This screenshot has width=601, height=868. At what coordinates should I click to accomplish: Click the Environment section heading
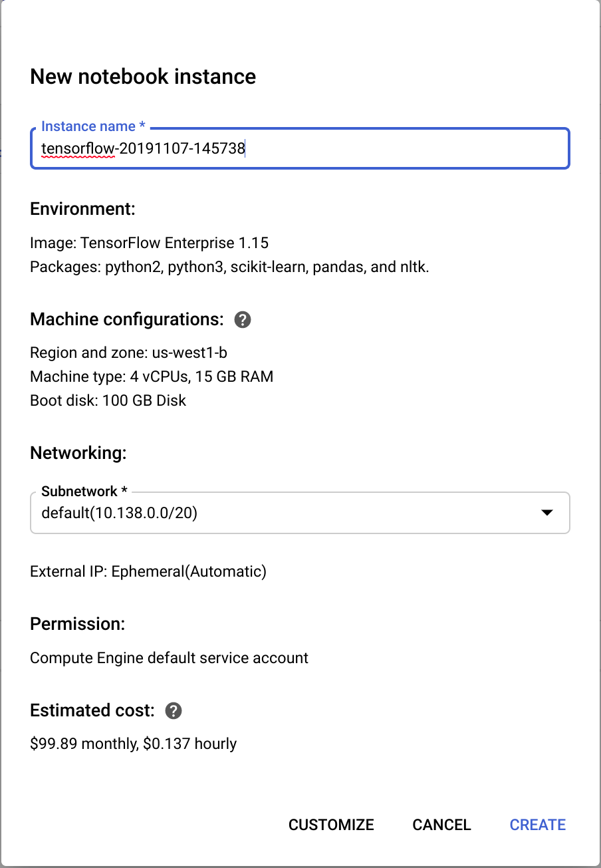click(82, 208)
